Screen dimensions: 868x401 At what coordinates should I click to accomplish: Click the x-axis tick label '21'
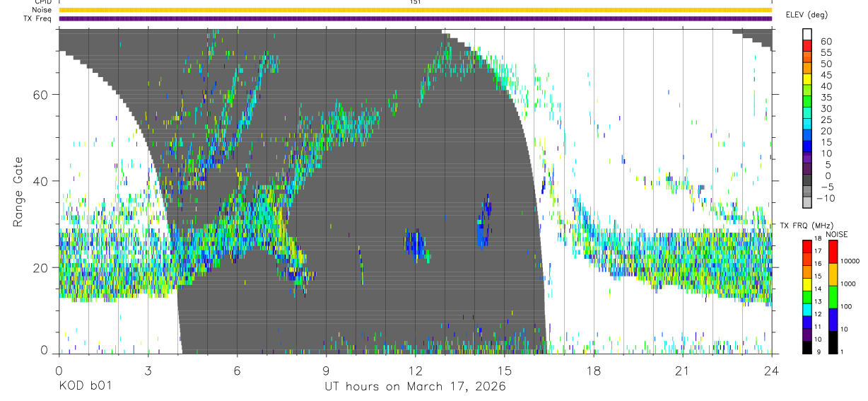click(x=682, y=371)
